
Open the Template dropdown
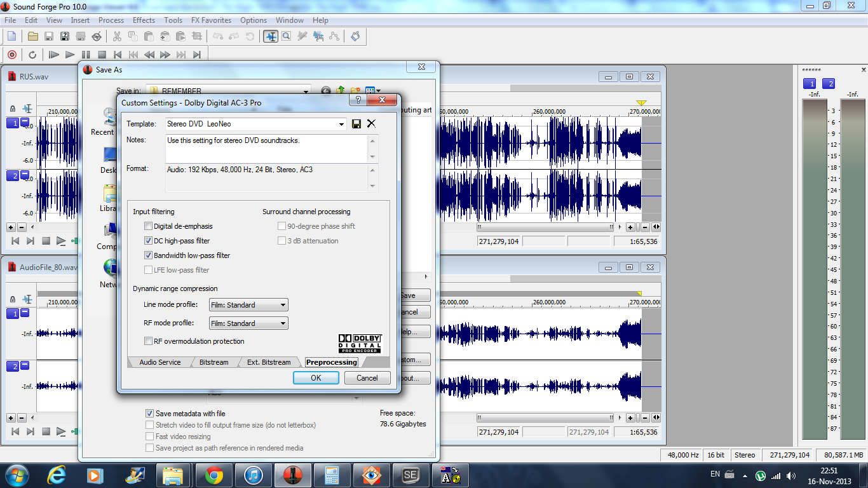click(x=341, y=124)
